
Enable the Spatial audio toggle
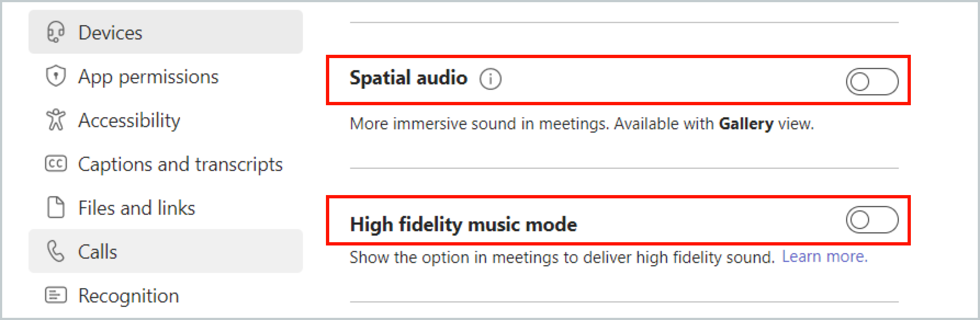tap(871, 82)
